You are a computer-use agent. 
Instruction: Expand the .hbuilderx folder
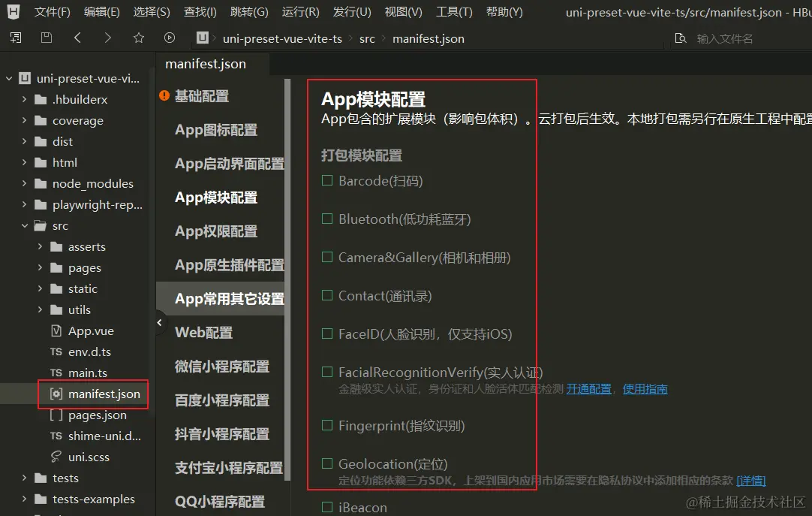pos(24,99)
